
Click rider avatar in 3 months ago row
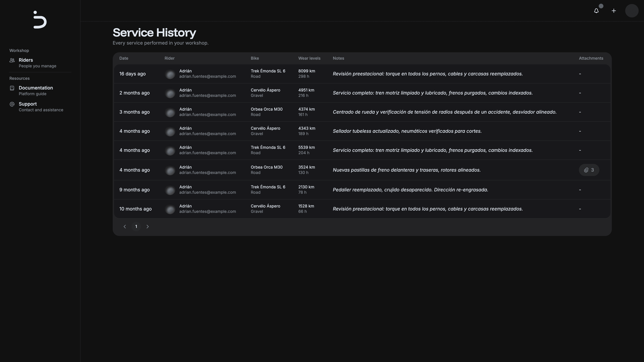(170, 112)
